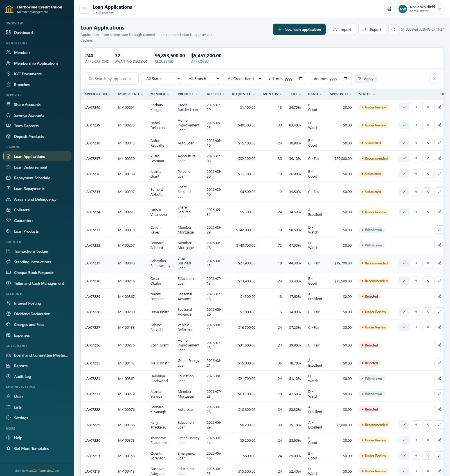450x476 pixels.
Task: Click the Export button
Action: tap(372, 30)
